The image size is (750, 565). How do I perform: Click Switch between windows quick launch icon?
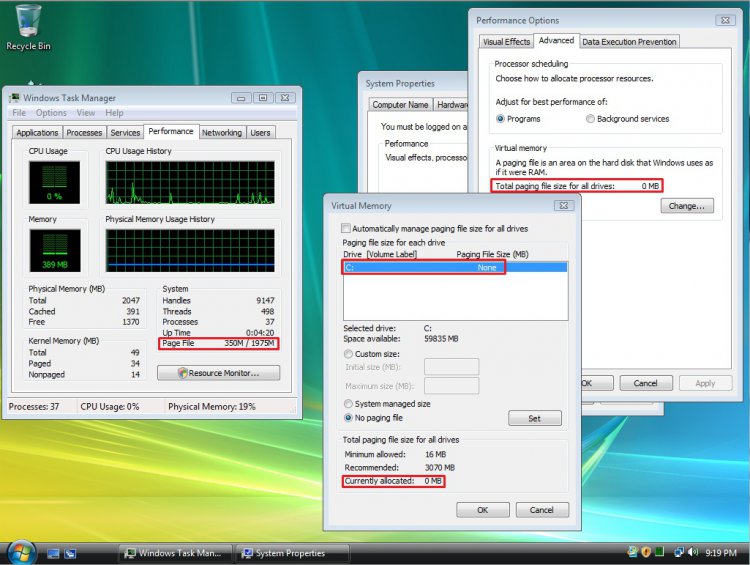[x=70, y=554]
